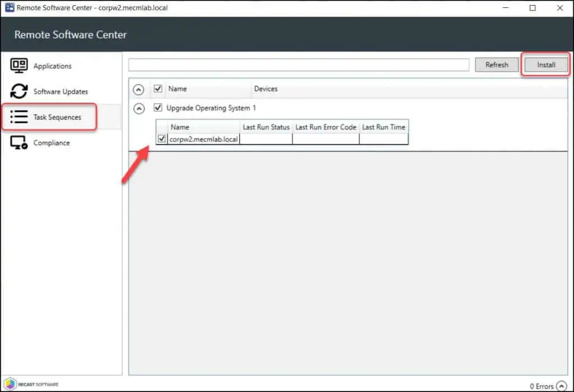Viewport: 574px width, 392px height.
Task: Click the Remote Software Center title bar icon
Action: click(10, 7)
